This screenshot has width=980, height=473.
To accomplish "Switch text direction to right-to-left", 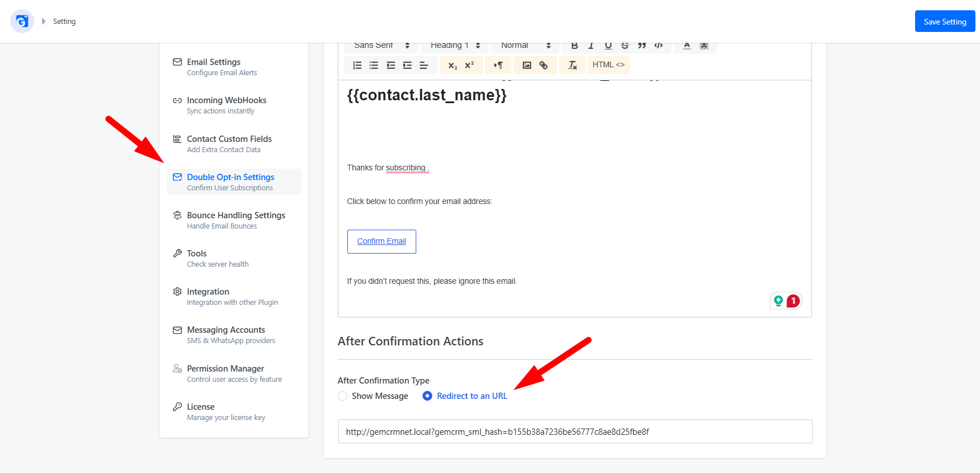I will 498,65.
